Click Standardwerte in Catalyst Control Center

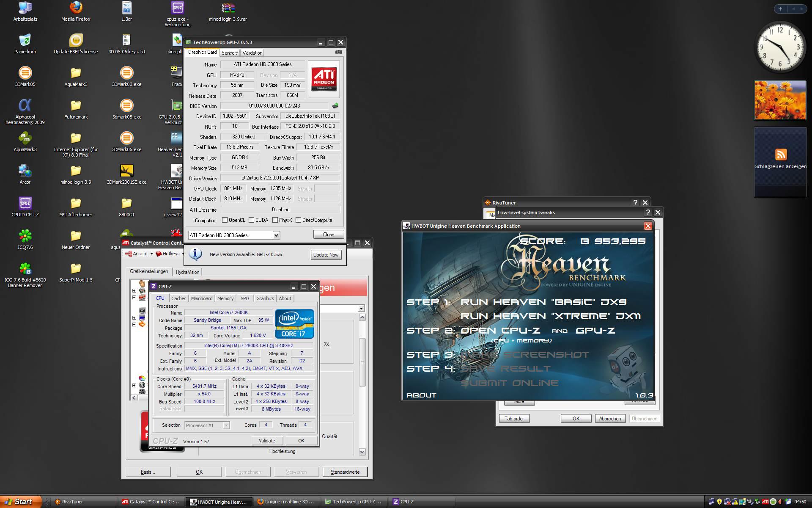coord(345,472)
